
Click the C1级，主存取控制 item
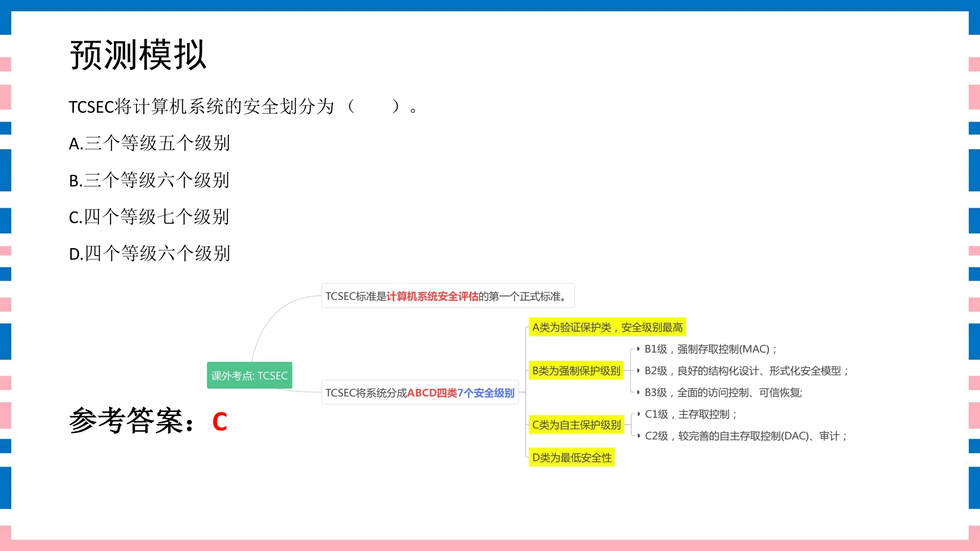click(691, 414)
